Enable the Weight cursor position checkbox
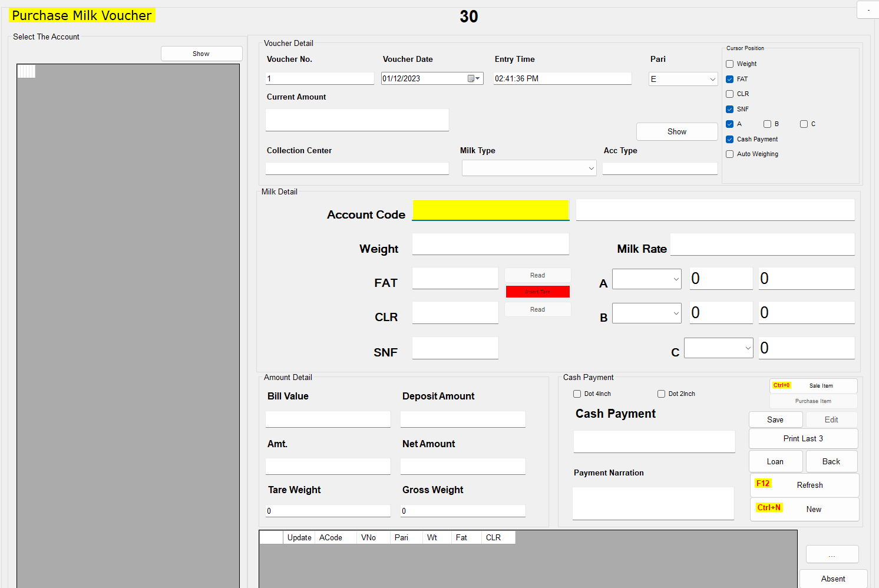 tap(729, 64)
